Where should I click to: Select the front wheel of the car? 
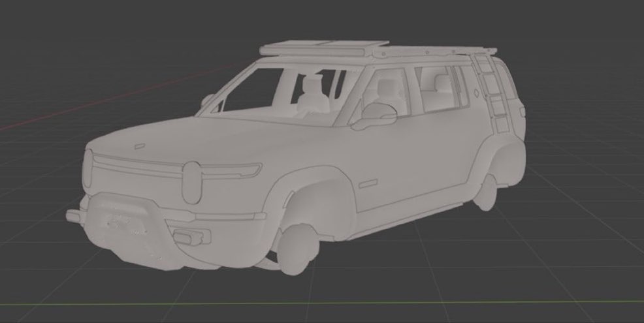point(298,249)
